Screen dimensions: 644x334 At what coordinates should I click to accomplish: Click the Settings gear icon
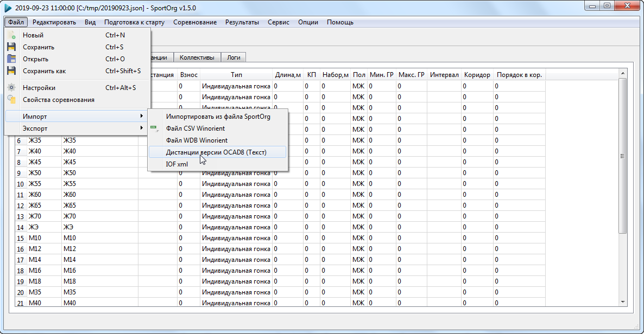(11, 88)
